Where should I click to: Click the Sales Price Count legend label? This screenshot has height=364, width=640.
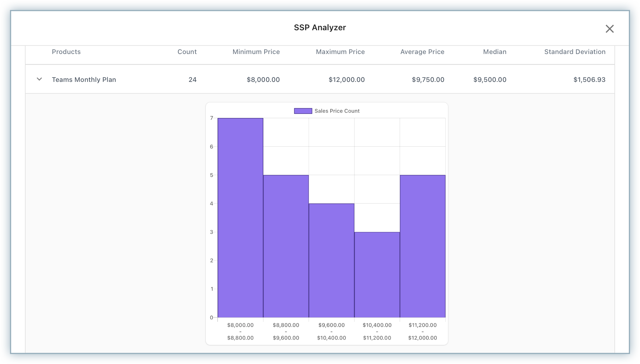(x=337, y=111)
